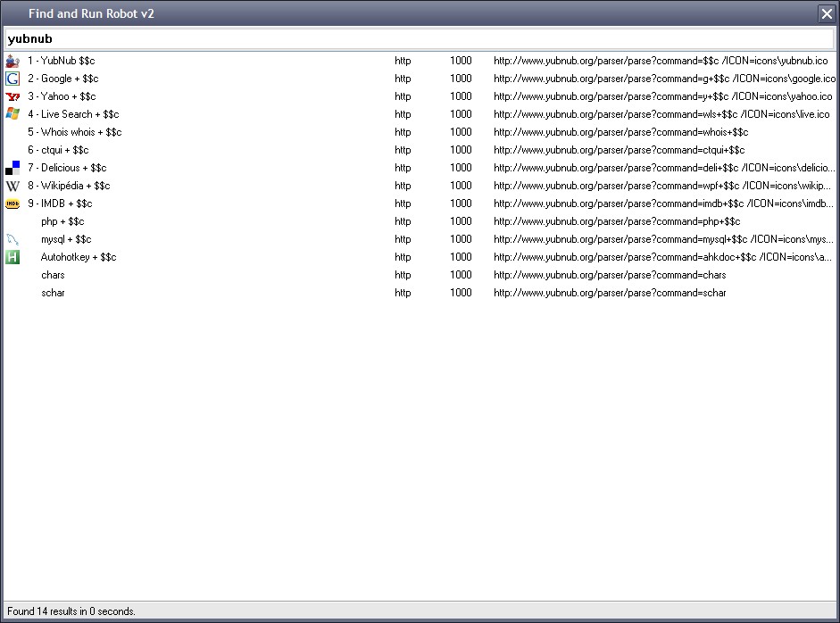Click the Live Search Windows icon
The image size is (840, 623).
click(12, 114)
